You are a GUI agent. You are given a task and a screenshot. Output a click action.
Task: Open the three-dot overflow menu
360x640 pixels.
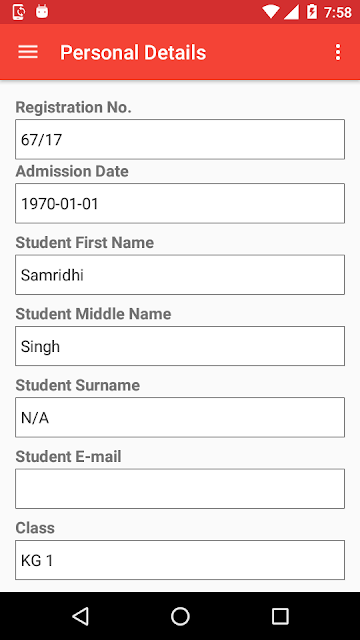pos(338,52)
